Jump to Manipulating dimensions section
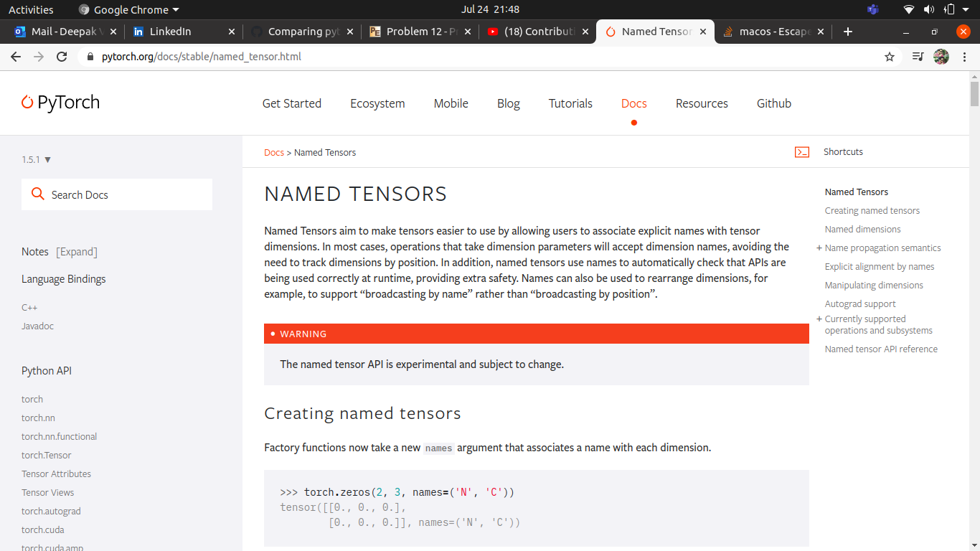The image size is (980, 551). pos(874,285)
